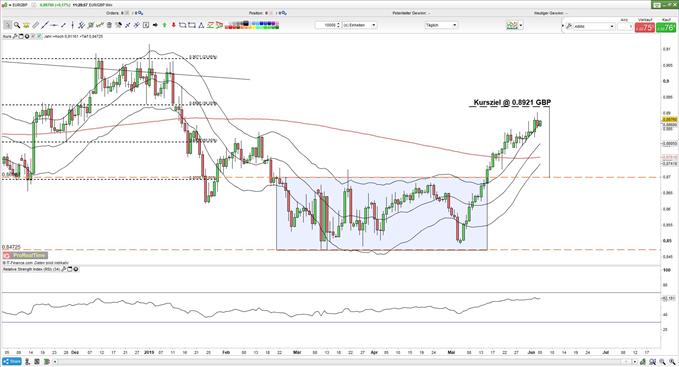The width and height of the screenshot is (679, 367).
Task: Click the trash delete-objects icon
Action: coord(109,25)
